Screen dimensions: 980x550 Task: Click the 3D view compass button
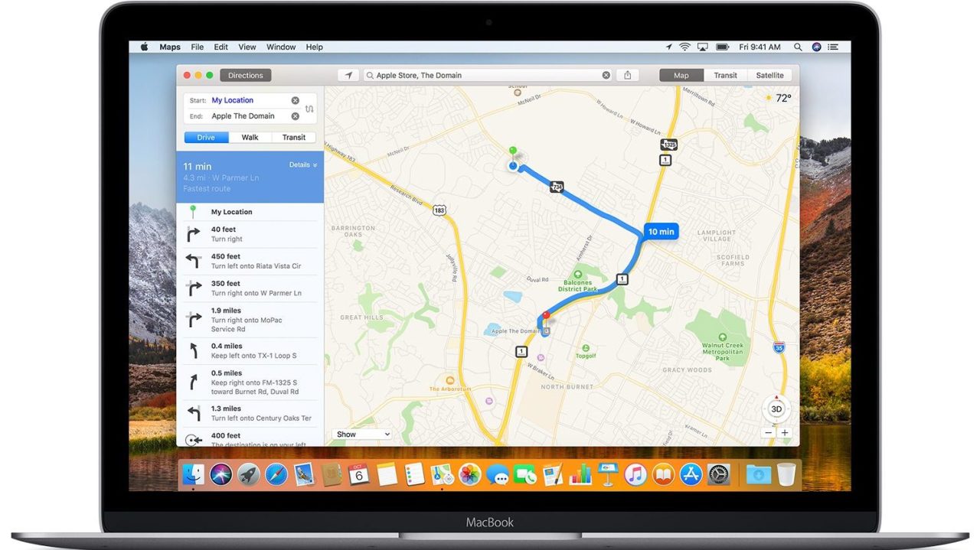tap(776, 409)
